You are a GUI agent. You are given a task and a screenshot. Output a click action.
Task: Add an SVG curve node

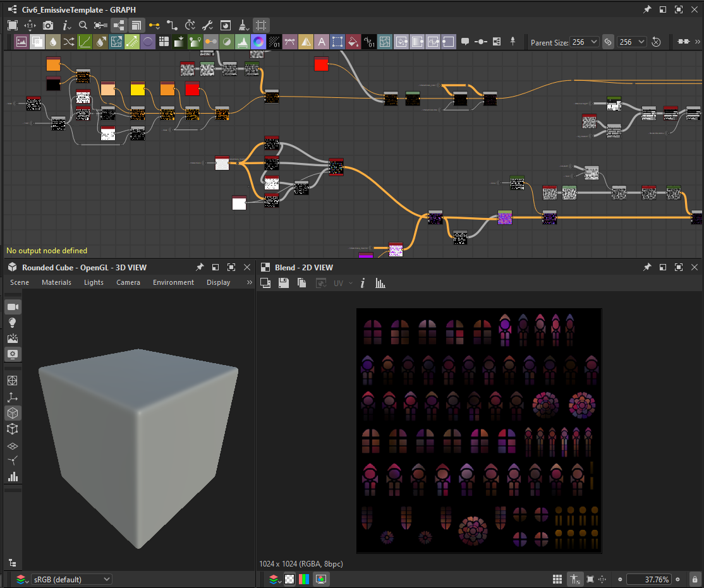[289, 42]
